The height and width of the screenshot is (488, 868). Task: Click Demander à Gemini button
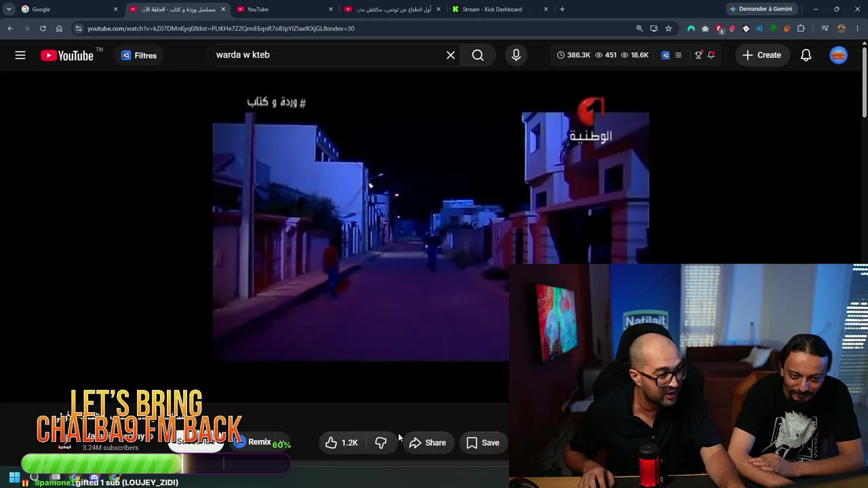coord(761,9)
